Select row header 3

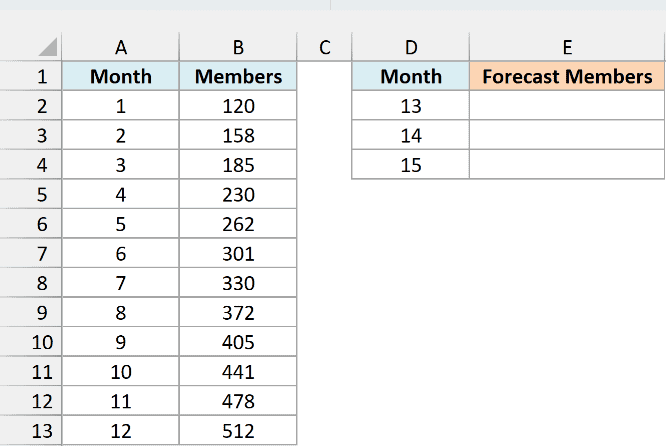31,135
